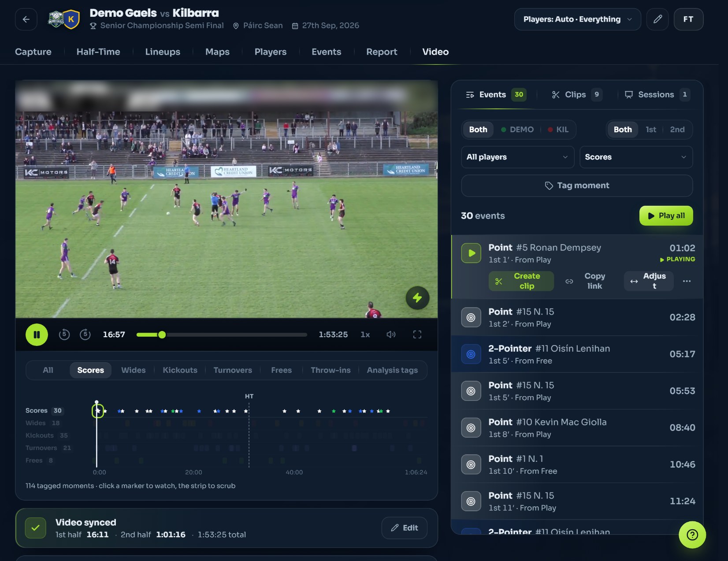Screen dimensions: 728x561
Task: Click the Tag moment button
Action: coord(577,186)
